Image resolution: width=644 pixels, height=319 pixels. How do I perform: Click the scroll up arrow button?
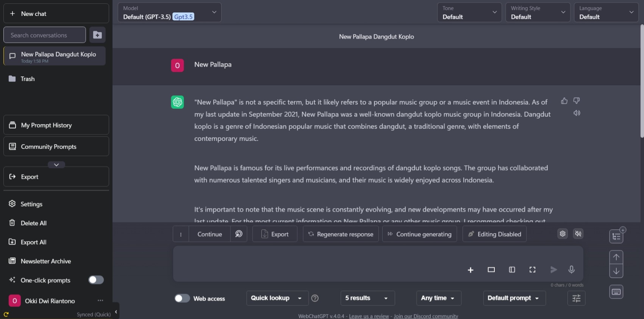pyautogui.click(x=616, y=257)
